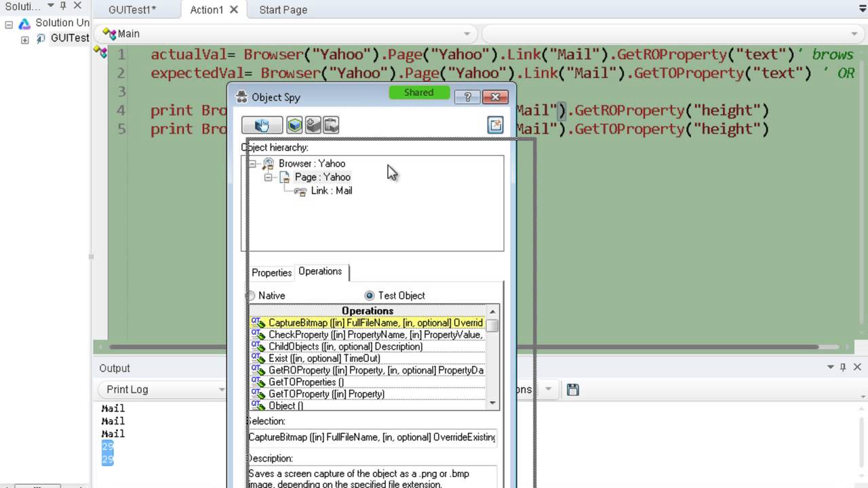Click the Solution Untitled icon in tree
The height and width of the screenshot is (488, 868).
pos(24,24)
